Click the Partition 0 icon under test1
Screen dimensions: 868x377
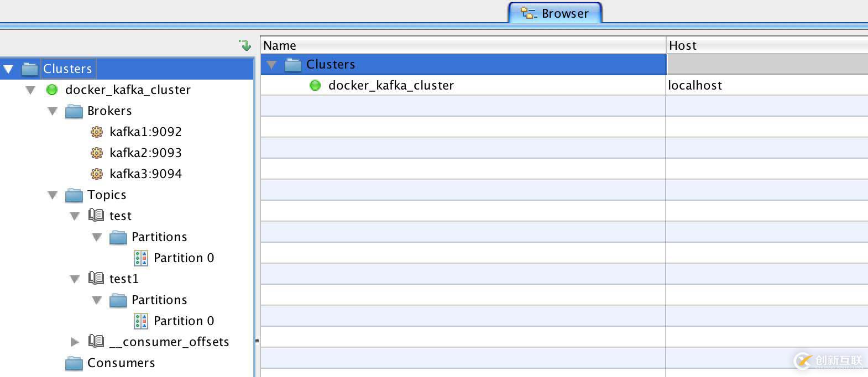point(141,321)
